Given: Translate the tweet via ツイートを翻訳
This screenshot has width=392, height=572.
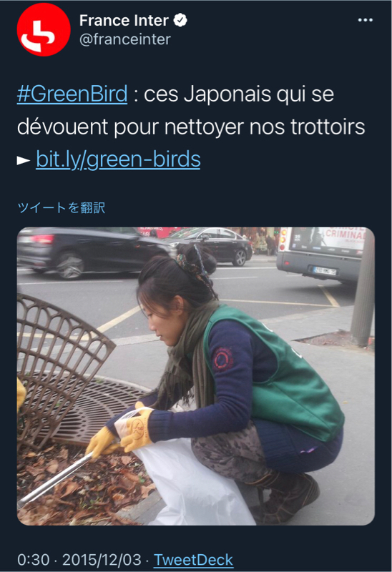Looking at the screenshot, I should [x=62, y=207].
